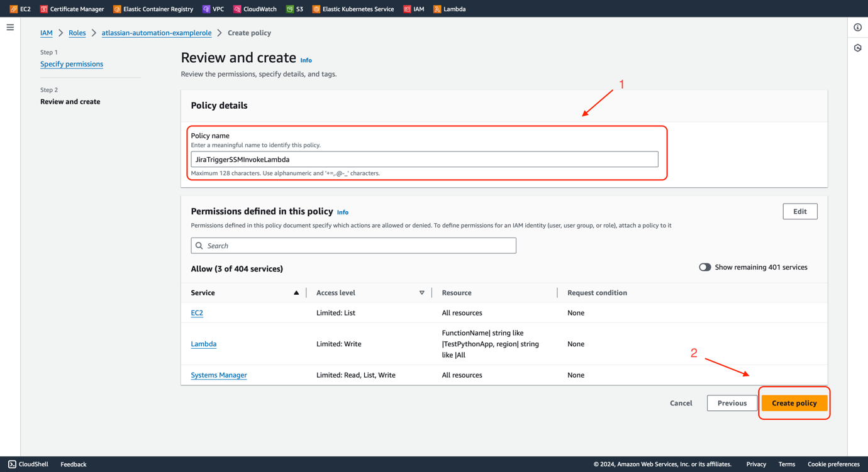Go to Roles breadcrumb link
Screen dimensions: 868x472
[77, 33]
